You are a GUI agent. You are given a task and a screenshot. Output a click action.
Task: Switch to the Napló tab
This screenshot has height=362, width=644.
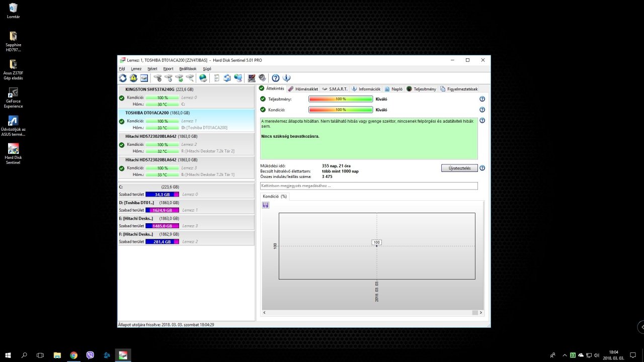393,89
